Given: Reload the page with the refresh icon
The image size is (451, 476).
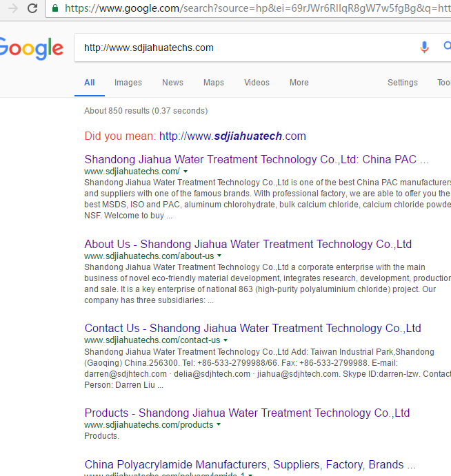Looking at the screenshot, I should point(32,8).
